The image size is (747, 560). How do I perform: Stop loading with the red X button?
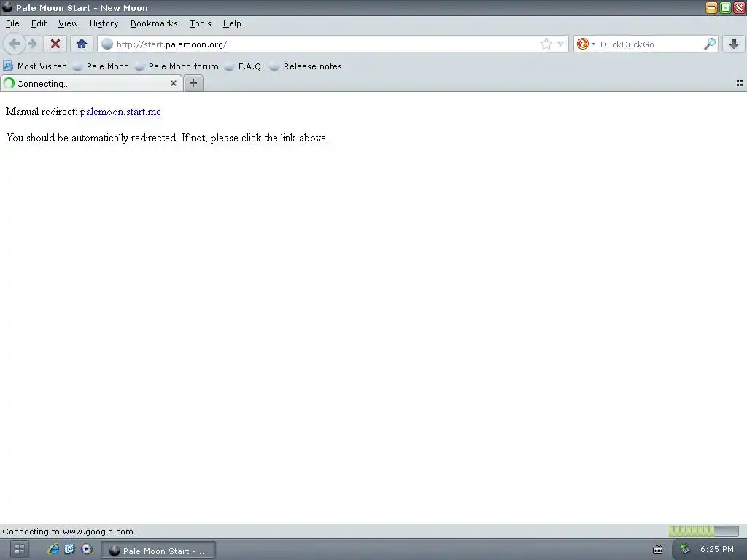[x=55, y=44]
